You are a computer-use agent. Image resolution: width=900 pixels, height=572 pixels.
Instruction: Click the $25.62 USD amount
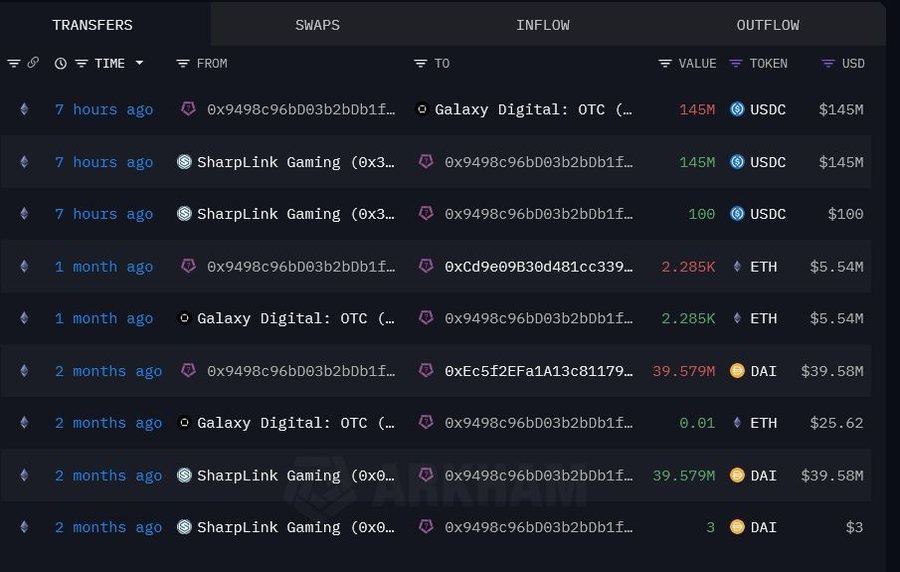pos(836,423)
